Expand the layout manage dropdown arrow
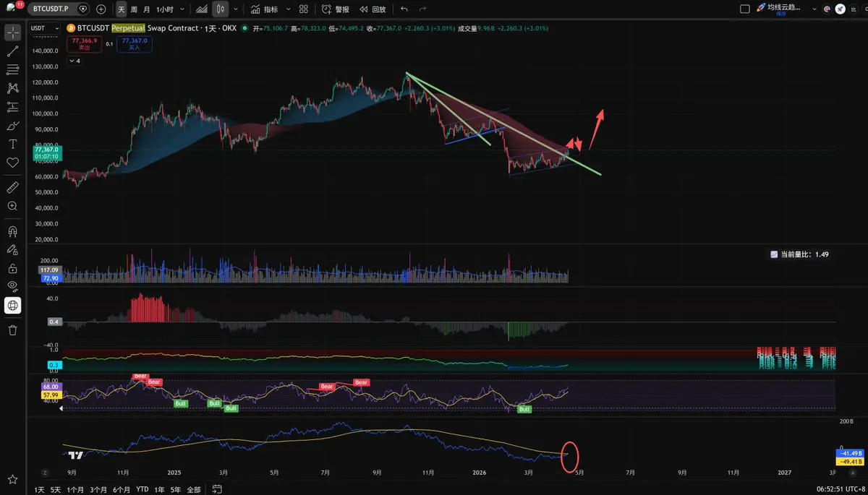 click(814, 9)
